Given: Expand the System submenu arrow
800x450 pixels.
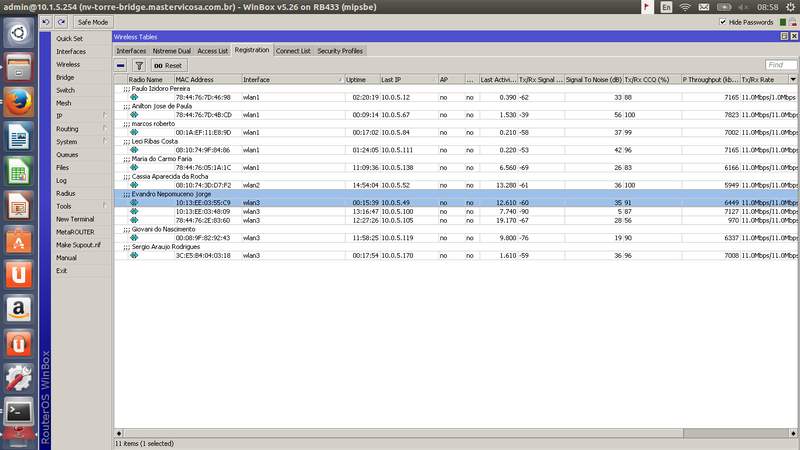Looking at the screenshot, I should 105,141.
